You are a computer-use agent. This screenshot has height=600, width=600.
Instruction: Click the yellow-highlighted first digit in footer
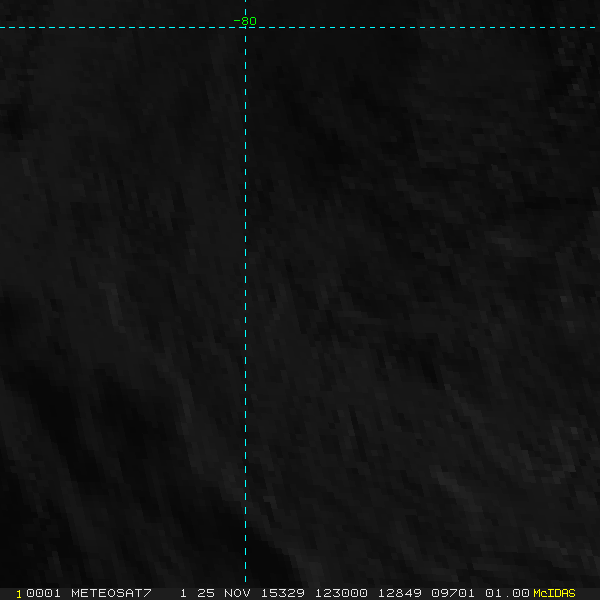pos(19,593)
